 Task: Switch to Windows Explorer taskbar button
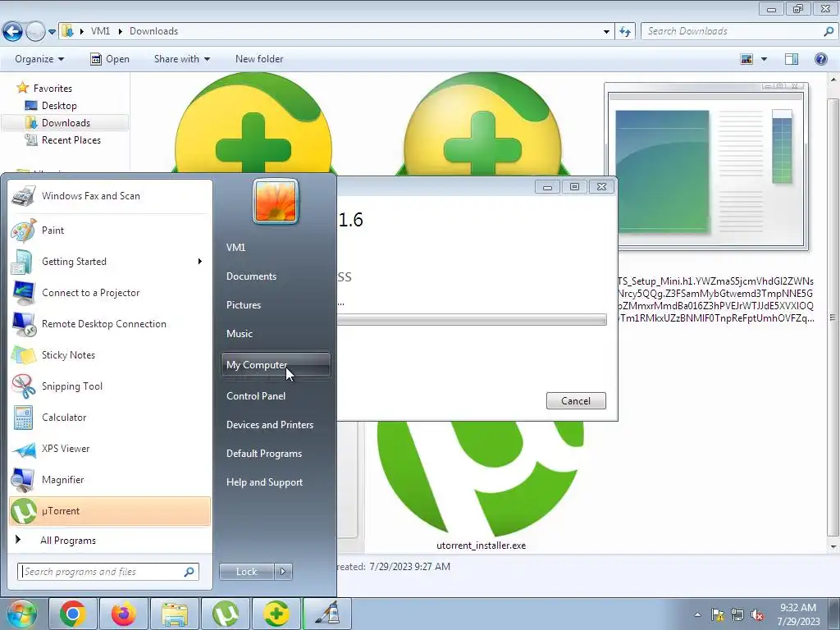175,614
